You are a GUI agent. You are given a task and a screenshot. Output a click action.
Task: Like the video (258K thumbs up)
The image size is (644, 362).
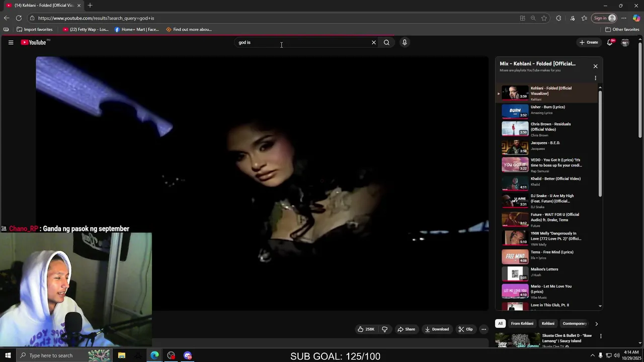[x=366, y=329]
